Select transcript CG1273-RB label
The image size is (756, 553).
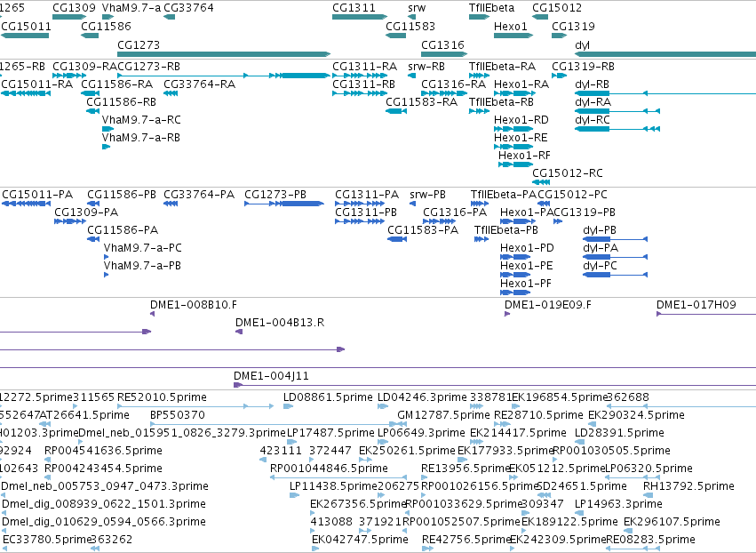pos(148,66)
